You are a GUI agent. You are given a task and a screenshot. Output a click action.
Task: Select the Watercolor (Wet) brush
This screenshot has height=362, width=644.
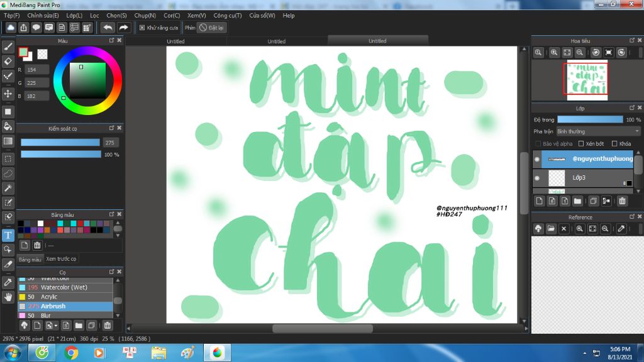tap(65, 287)
